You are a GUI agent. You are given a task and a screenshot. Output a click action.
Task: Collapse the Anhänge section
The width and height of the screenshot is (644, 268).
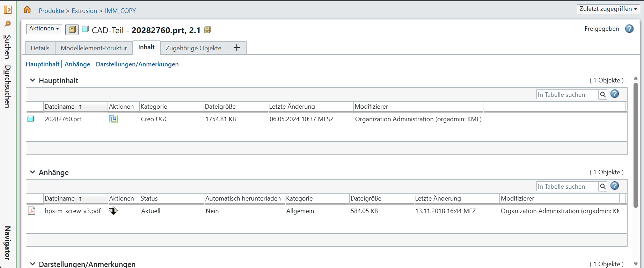pos(32,172)
